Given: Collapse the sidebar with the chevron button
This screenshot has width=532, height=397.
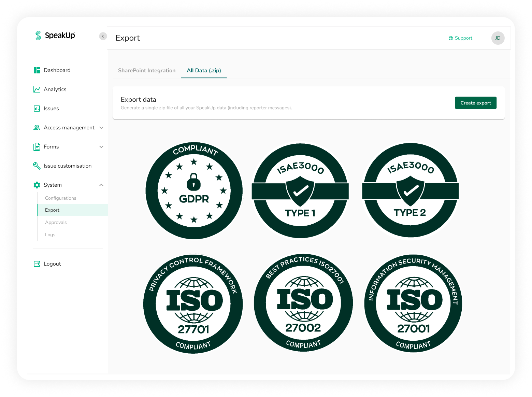Looking at the screenshot, I should tap(103, 36).
